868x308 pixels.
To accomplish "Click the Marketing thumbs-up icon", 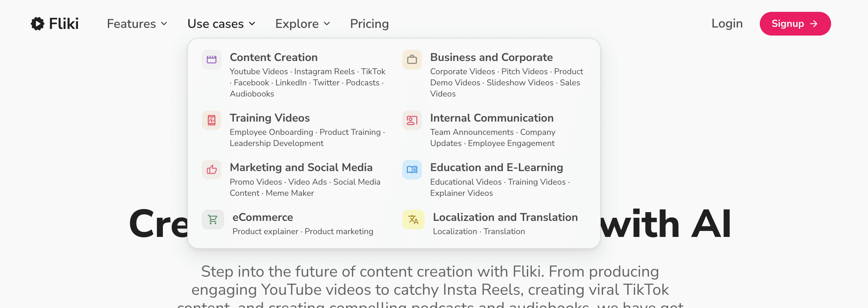I will (x=212, y=170).
